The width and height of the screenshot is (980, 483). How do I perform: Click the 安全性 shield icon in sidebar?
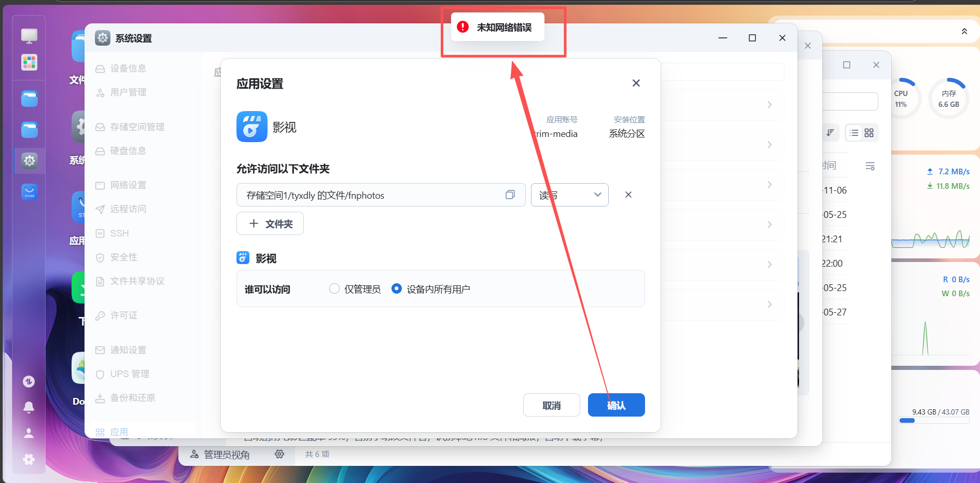tap(100, 257)
